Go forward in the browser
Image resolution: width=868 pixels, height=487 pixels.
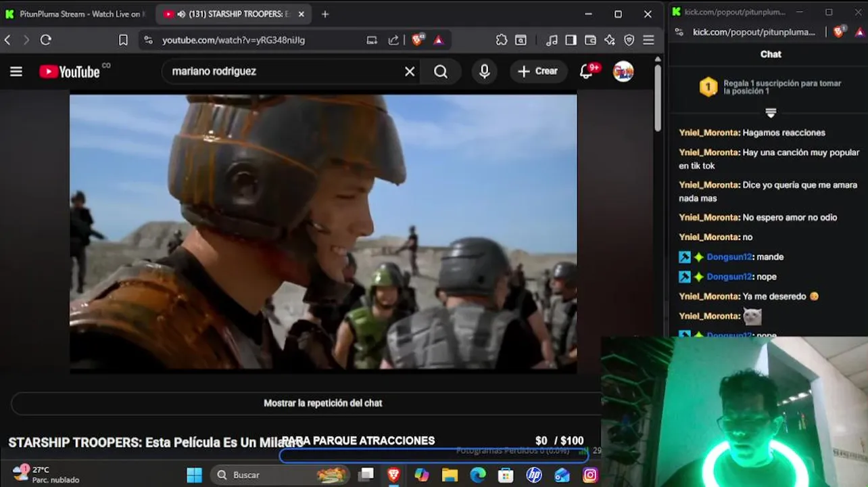[x=26, y=40]
